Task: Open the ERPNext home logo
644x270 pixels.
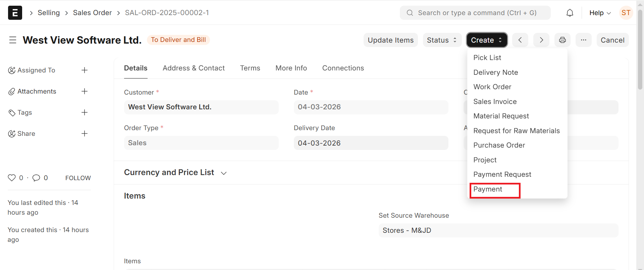Action: tap(15, 13)
